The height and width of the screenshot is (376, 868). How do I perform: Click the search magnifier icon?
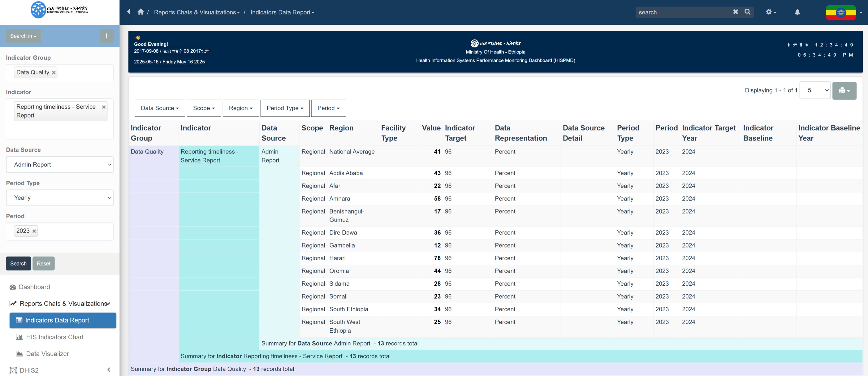pyautogui.click(x=747, y=12)
